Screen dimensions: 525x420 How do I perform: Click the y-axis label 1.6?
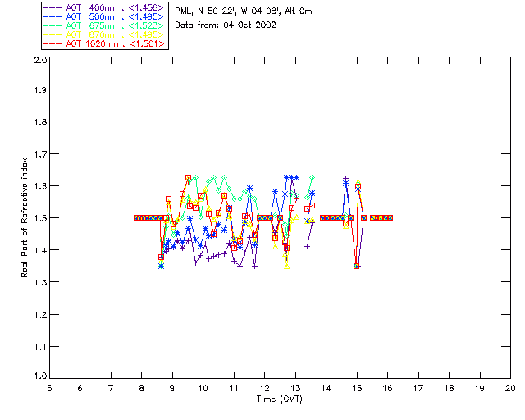click(40, 186)
